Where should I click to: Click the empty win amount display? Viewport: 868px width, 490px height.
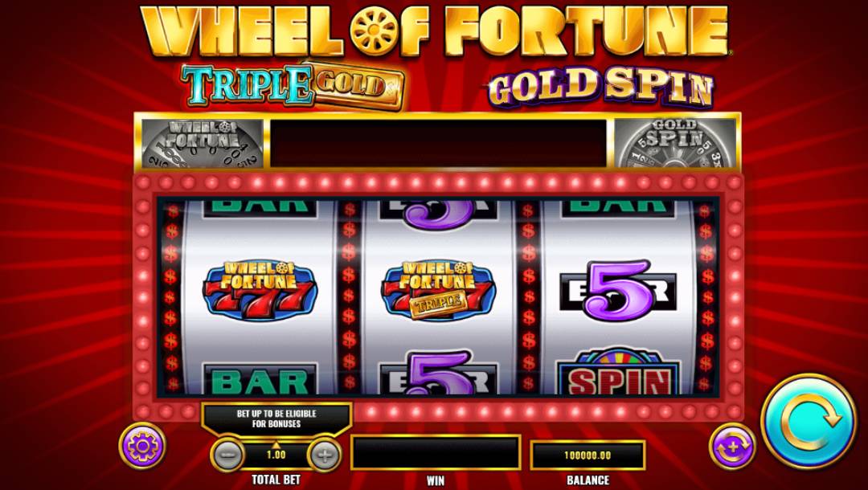click(436, 452)
